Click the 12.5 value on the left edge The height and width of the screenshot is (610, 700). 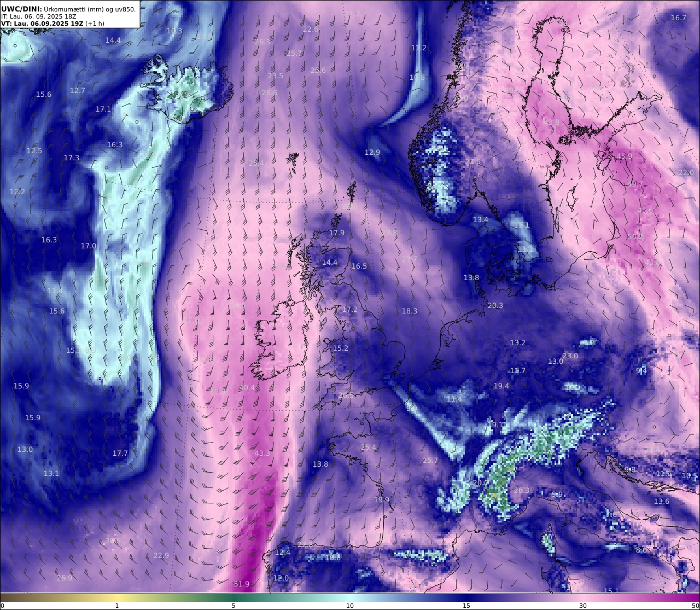34,150
